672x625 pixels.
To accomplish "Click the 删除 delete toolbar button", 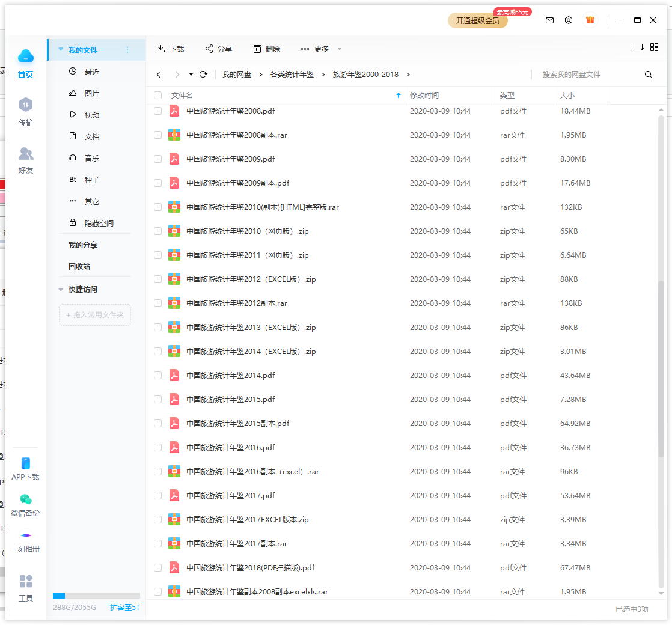I will [266, 49].
